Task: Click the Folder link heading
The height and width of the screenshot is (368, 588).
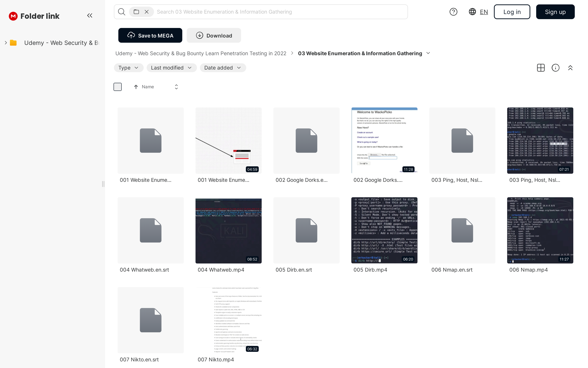Action: point(40,16)
